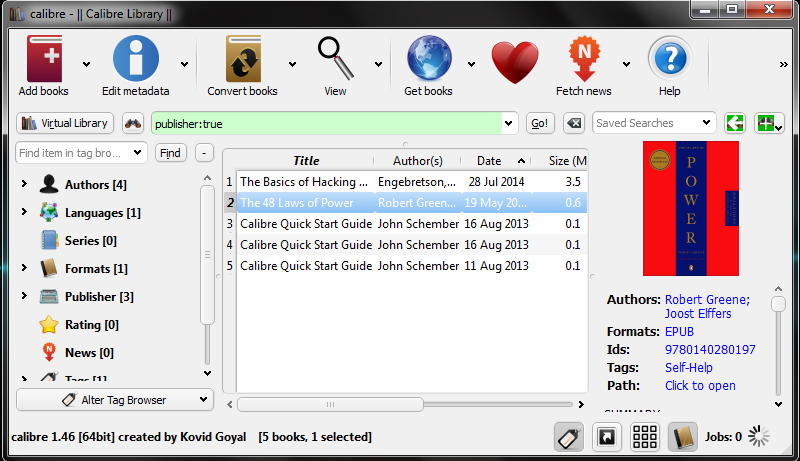Click right arrow of book list scrollbar
800x461 pixels.
581,404
